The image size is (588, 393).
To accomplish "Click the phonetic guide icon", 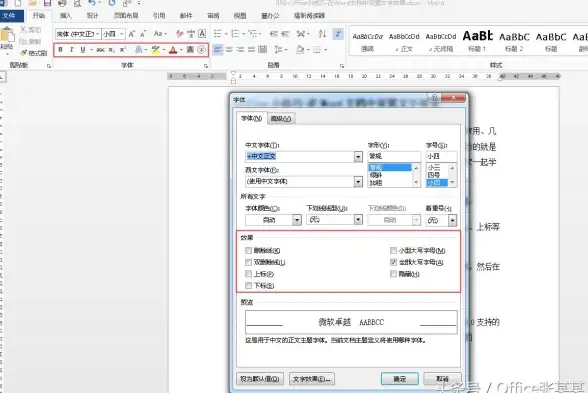I will tap(191, 34).
